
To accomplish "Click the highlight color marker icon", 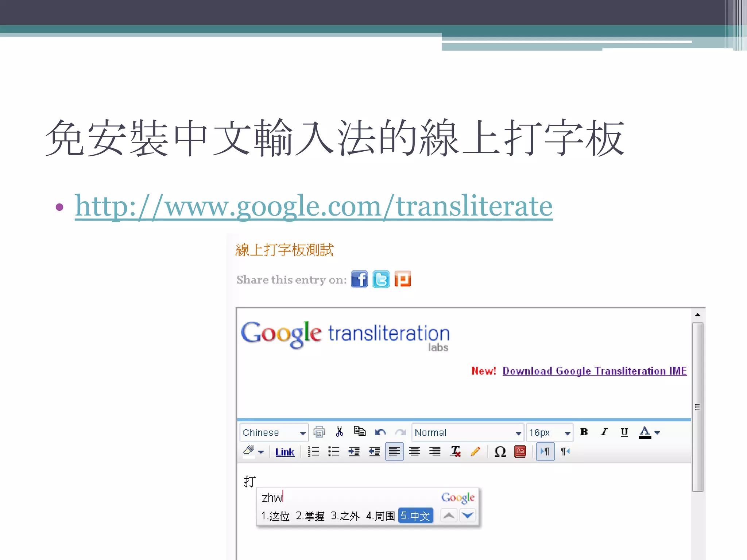I will [x=249, y=451].
